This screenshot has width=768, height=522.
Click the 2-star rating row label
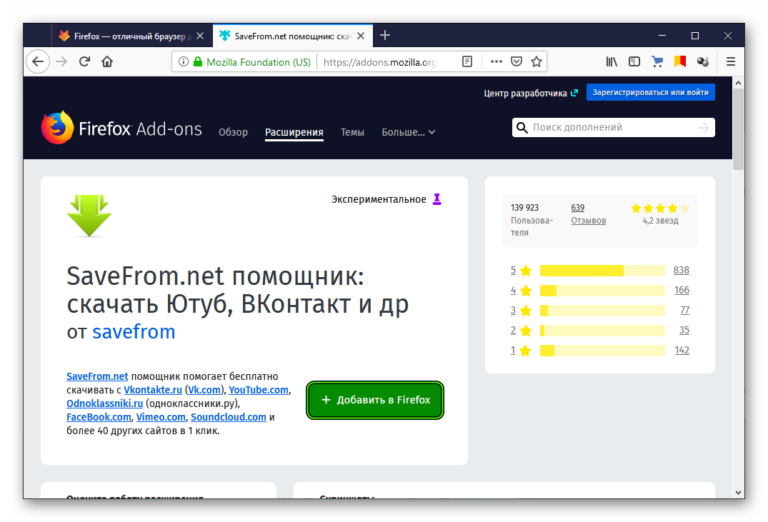(521, 331)
